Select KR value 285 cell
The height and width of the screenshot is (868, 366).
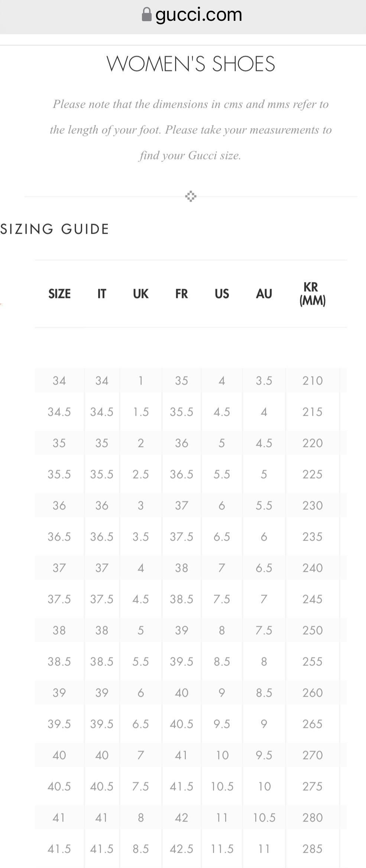click(312, 849)
